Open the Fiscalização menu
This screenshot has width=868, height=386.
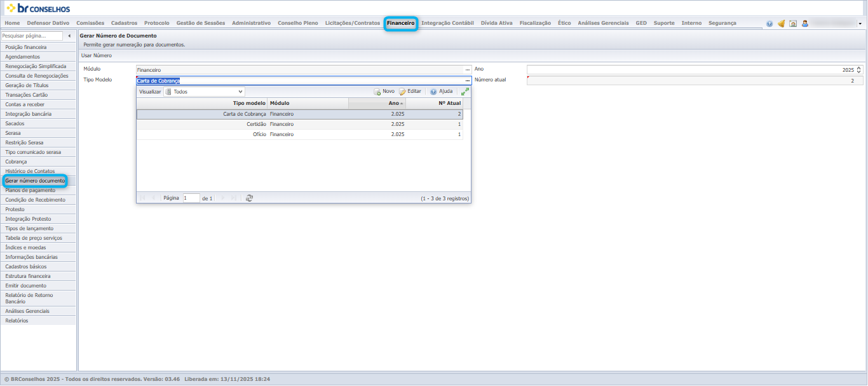click(x=535, y=23)
